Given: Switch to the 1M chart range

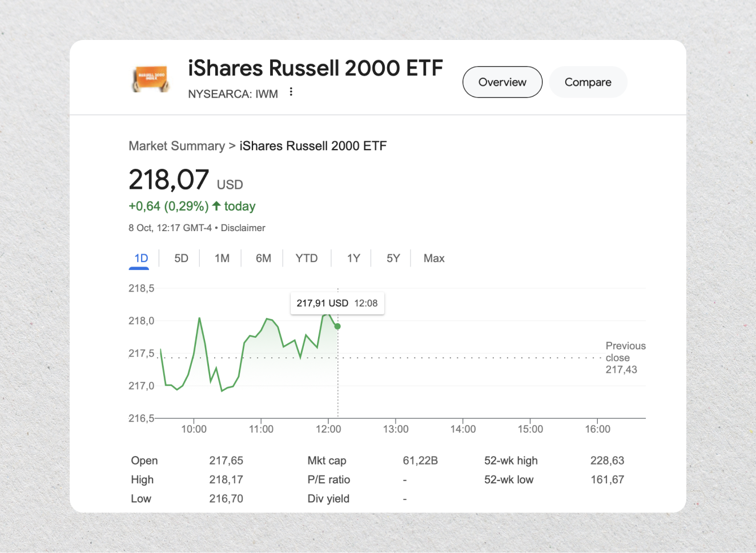Looking at the screenshot, I should 222,258.
